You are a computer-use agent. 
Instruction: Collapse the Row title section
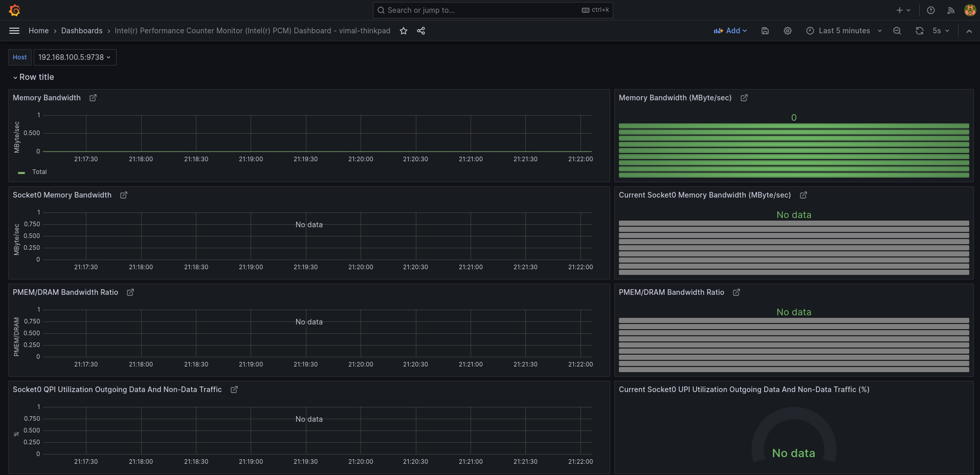point(33,77)
